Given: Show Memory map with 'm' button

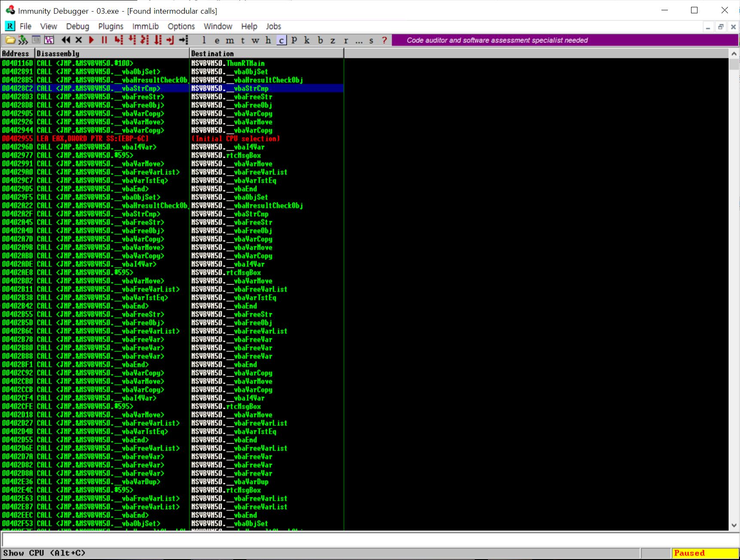Looking at the screenshot, I should coord(230,40).
